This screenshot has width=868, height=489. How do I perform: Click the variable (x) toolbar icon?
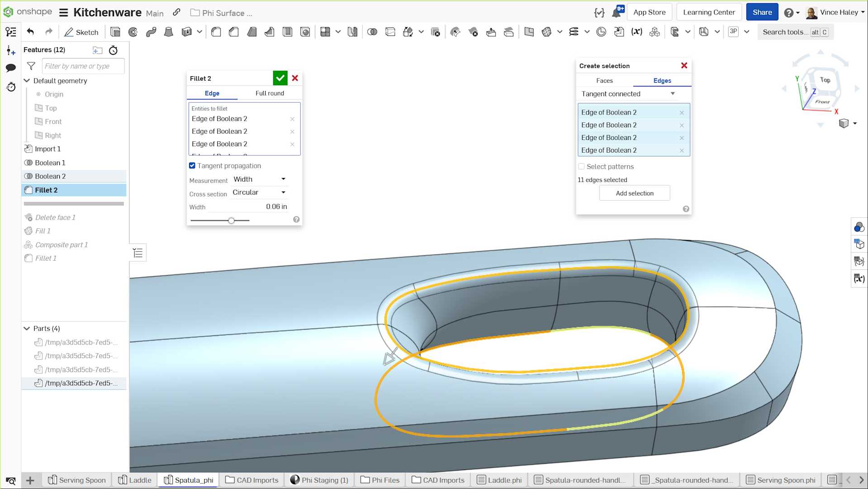tap(636, 32)
